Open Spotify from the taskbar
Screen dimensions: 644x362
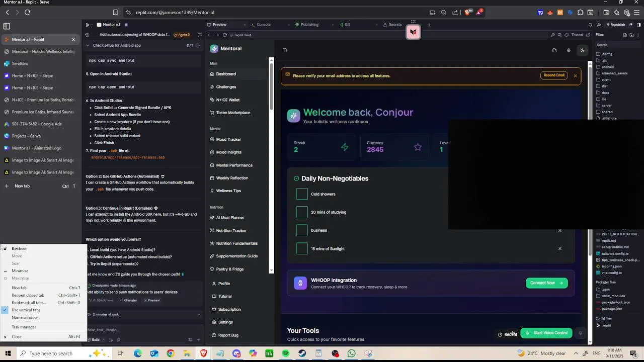(286, 353)
